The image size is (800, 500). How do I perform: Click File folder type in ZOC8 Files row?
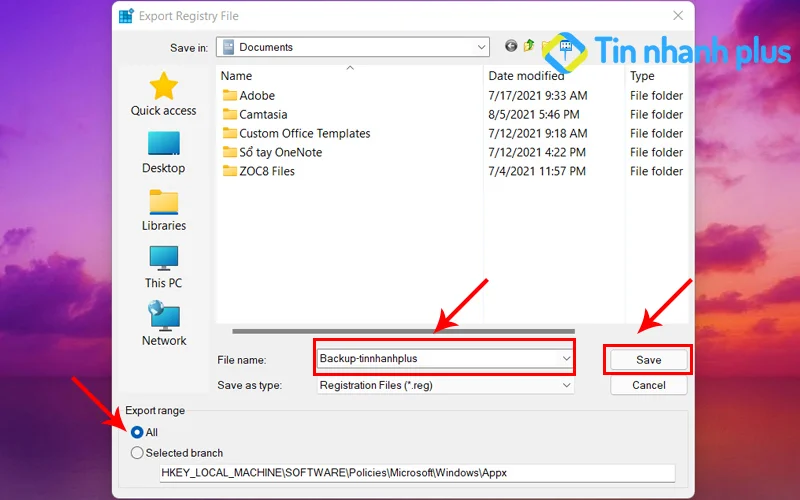coord(656,171)
